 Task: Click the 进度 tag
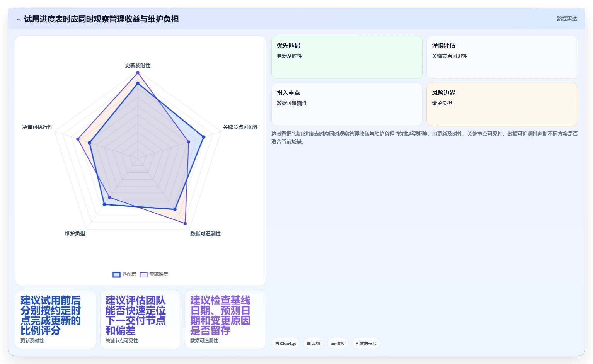coord(338,344)
